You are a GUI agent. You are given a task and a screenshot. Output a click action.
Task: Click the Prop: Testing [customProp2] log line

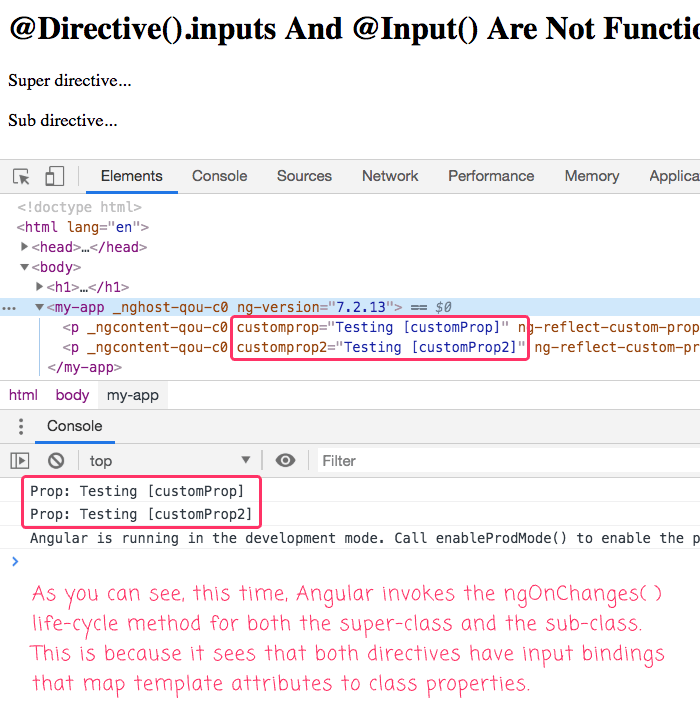coord(141,514)
